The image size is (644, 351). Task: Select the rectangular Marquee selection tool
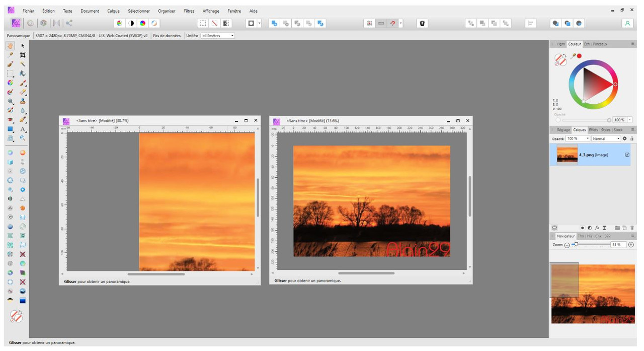(x=10, y=74)
